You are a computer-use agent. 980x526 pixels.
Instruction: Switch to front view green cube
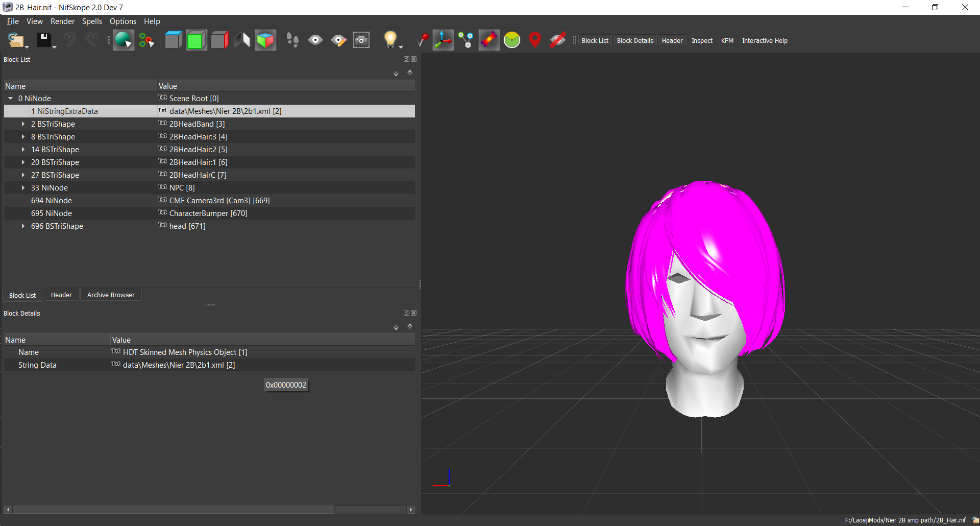click(197, 40)
